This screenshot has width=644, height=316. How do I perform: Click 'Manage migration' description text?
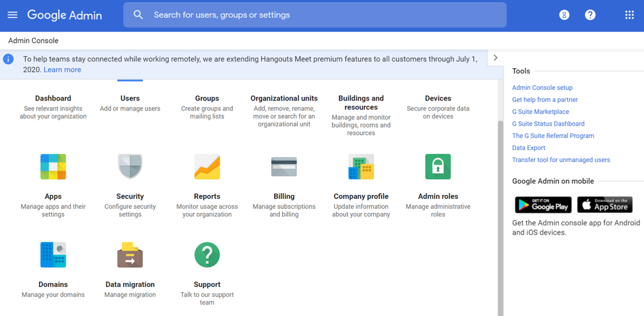pos(130,295)
